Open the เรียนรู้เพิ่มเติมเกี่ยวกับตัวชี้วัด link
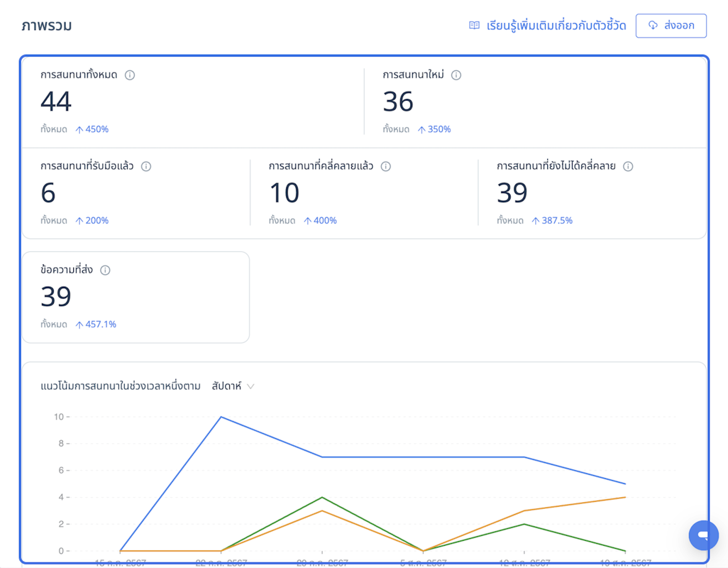Image resolution: width=728 pixels, height=568 pixels. coord(556,25)
